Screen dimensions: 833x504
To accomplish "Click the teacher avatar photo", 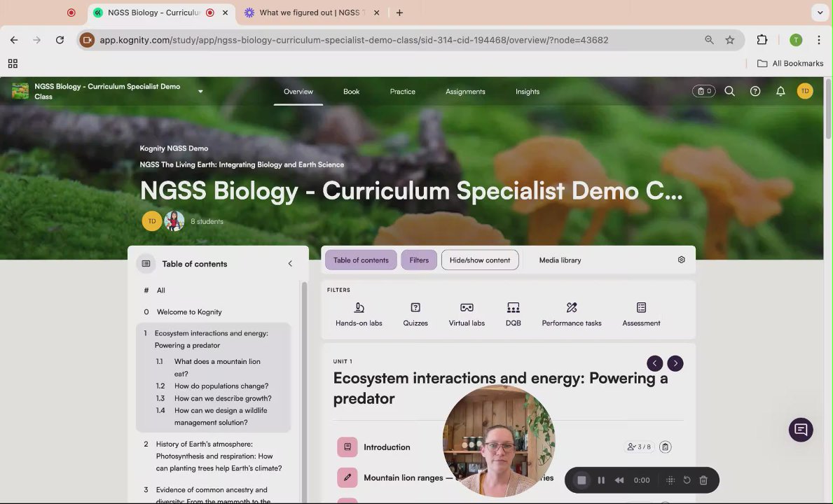I will point(174,221).
